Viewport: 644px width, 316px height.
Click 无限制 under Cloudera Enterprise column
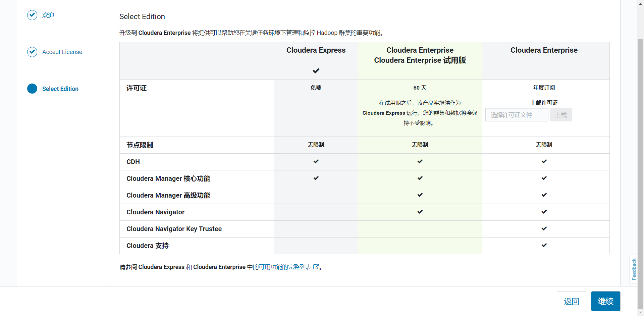[544, 145]
